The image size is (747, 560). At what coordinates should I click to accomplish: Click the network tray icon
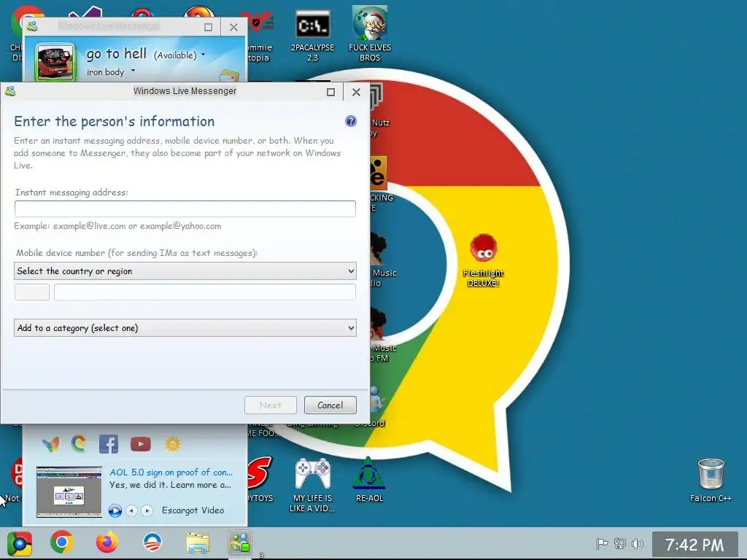(x=620, y=543)
